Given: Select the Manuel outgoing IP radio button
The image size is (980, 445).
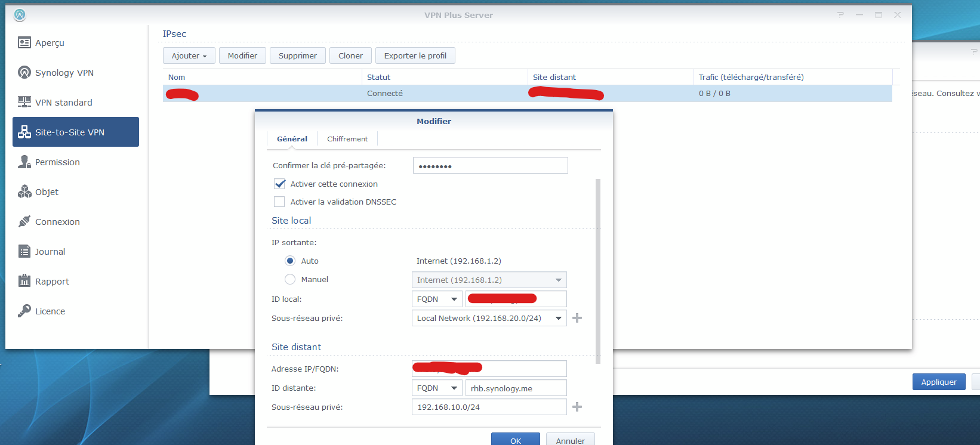Looking at the screenshot, I should 290,279.
